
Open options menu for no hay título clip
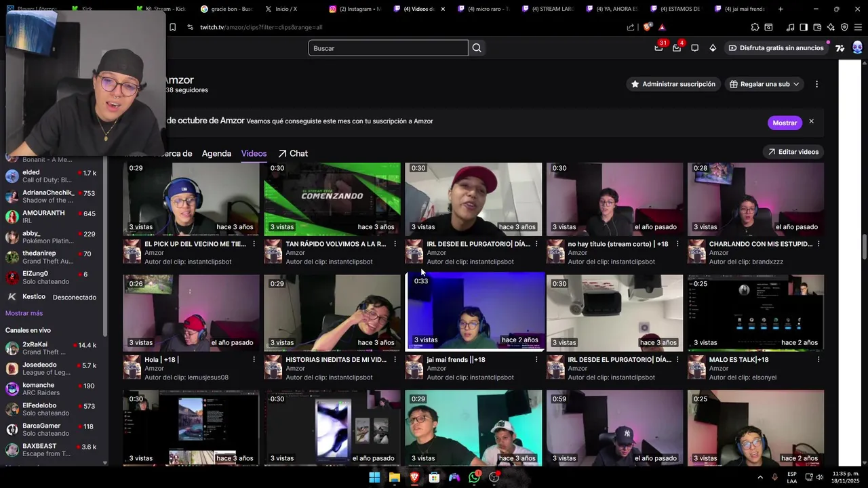point(677,244)
